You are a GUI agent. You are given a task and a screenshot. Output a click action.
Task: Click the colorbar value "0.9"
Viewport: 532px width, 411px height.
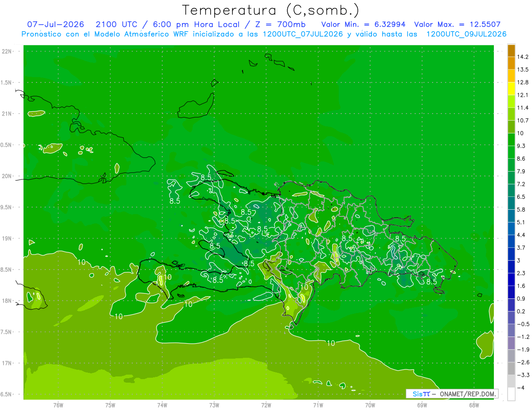pos(521,299)
